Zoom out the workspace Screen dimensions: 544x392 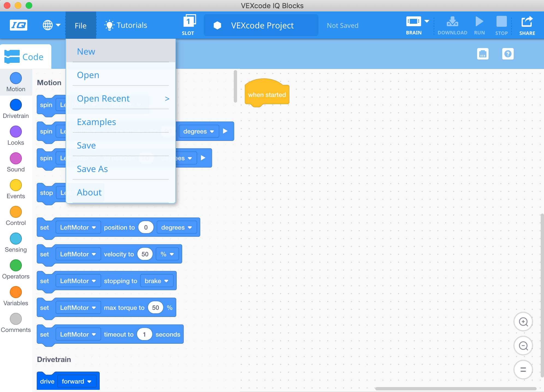(x=523, y=346)
